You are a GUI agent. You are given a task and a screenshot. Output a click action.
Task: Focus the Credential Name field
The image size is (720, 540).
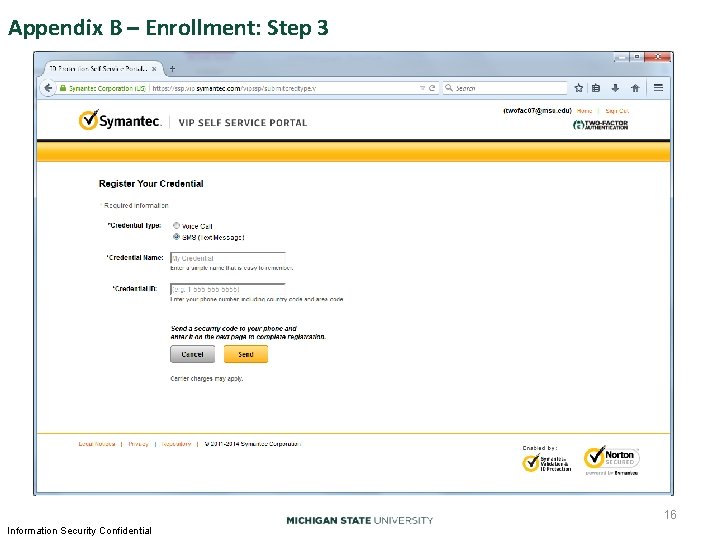228,258
